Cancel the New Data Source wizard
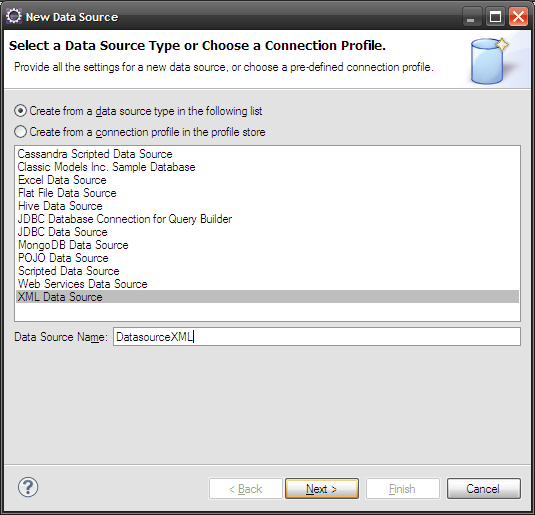The width and height of the screenshot is (535, 515). tap(483, 489)
